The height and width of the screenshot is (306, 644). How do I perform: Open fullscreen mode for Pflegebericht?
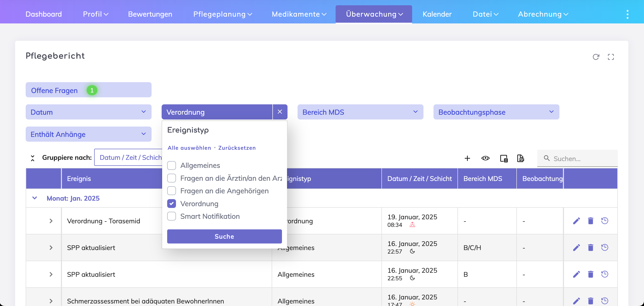611,57
